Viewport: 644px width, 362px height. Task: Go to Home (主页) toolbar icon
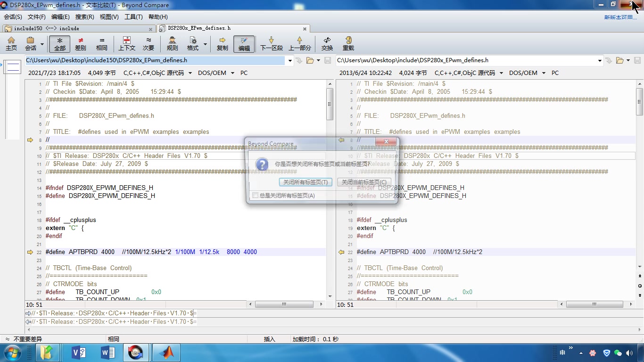tap(11, 44)
